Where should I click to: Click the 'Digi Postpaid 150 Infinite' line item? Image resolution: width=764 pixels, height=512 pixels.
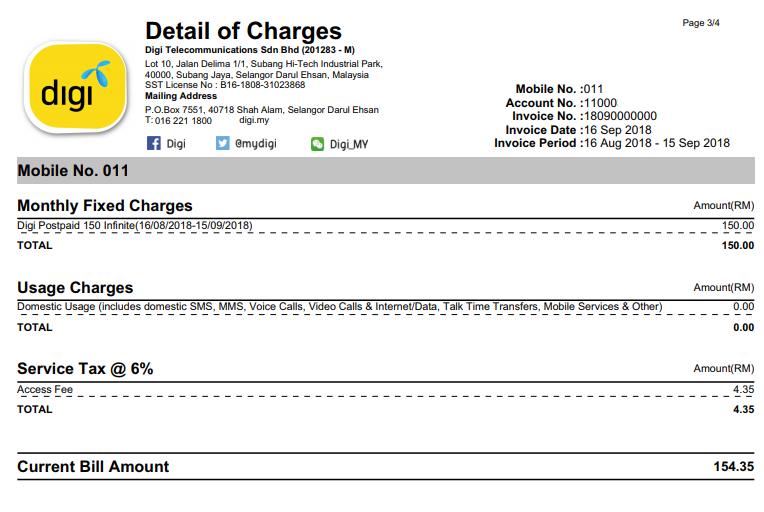[135, 226]
